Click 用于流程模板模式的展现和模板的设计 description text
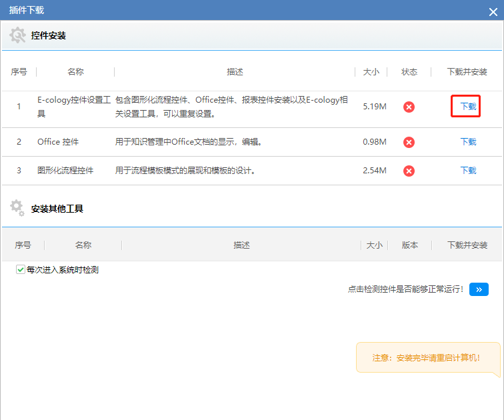Image resolution: width=504 pixels, height=420 pixels. pos(185,170)
